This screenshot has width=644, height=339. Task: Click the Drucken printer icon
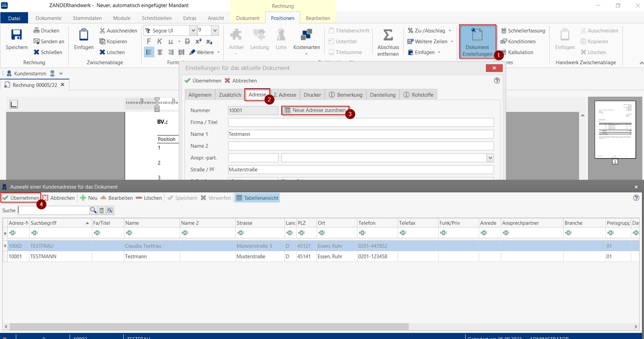coord(37,31)
